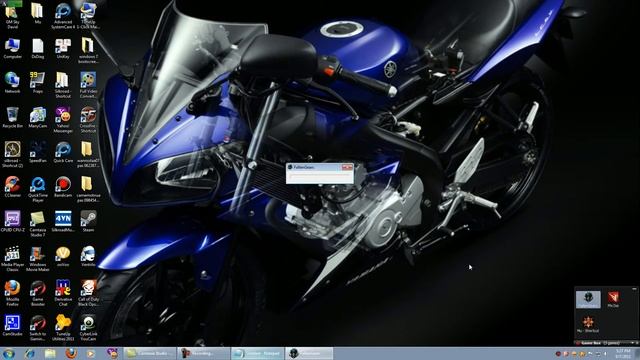The image size is (640, 360).
Task: Launch the SpeedFan shortcut
Action: (x=38, y=152)
